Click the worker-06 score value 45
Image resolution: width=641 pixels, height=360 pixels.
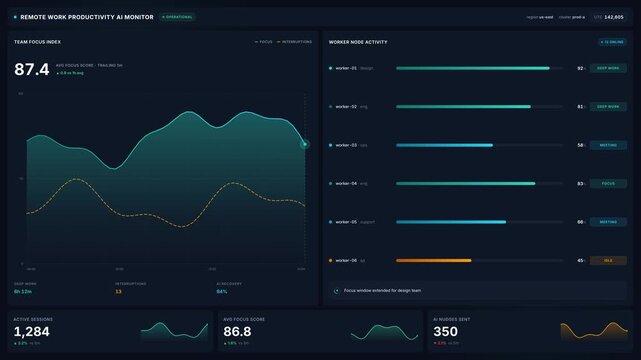tap(580, 260)
